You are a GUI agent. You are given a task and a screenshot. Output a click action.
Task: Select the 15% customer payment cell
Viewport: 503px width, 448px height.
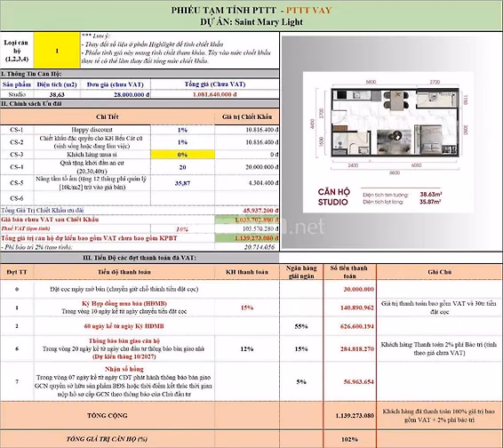(x=247, y=308)
